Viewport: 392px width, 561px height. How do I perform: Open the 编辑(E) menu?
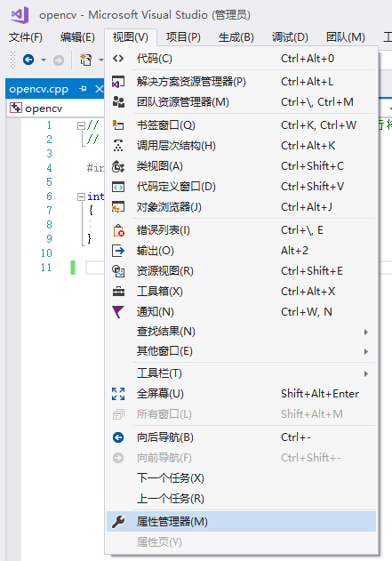[x=77, y=37]
